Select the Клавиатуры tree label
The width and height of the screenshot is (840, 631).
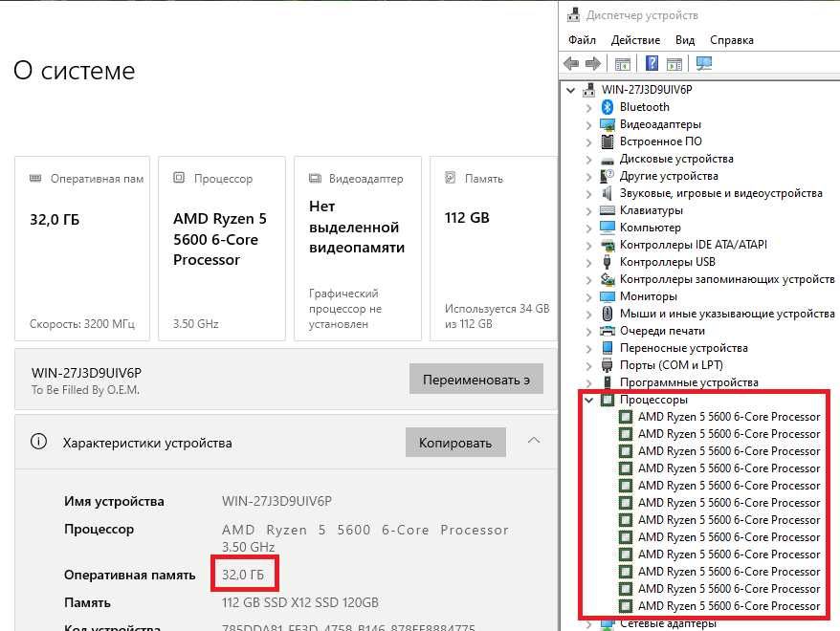pos(651,210)
